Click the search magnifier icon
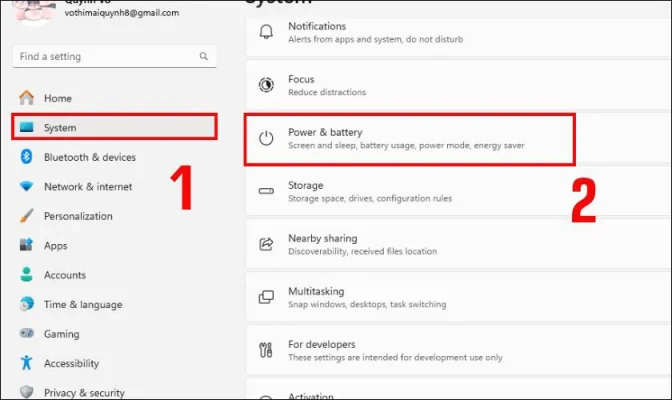 204,57
